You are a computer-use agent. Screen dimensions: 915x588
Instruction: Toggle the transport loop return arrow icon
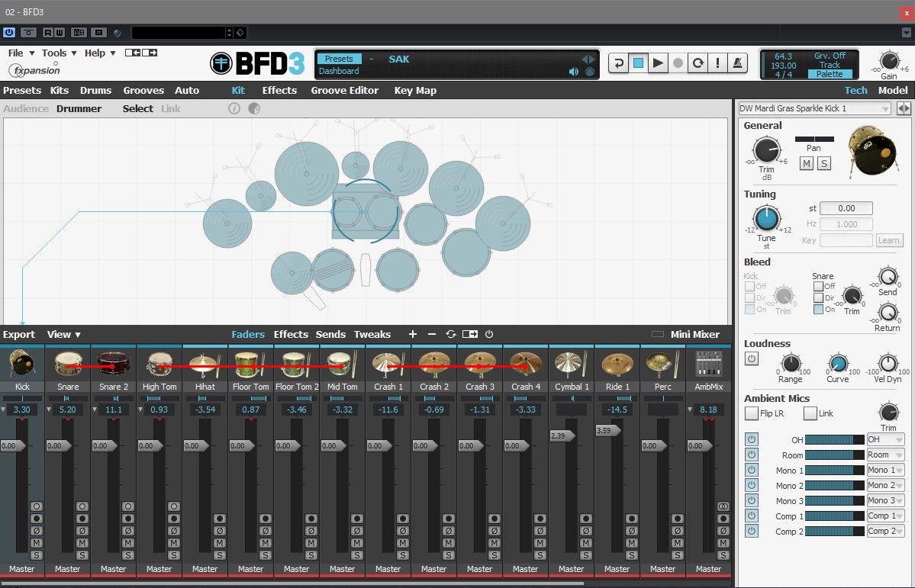pos(619,63)
